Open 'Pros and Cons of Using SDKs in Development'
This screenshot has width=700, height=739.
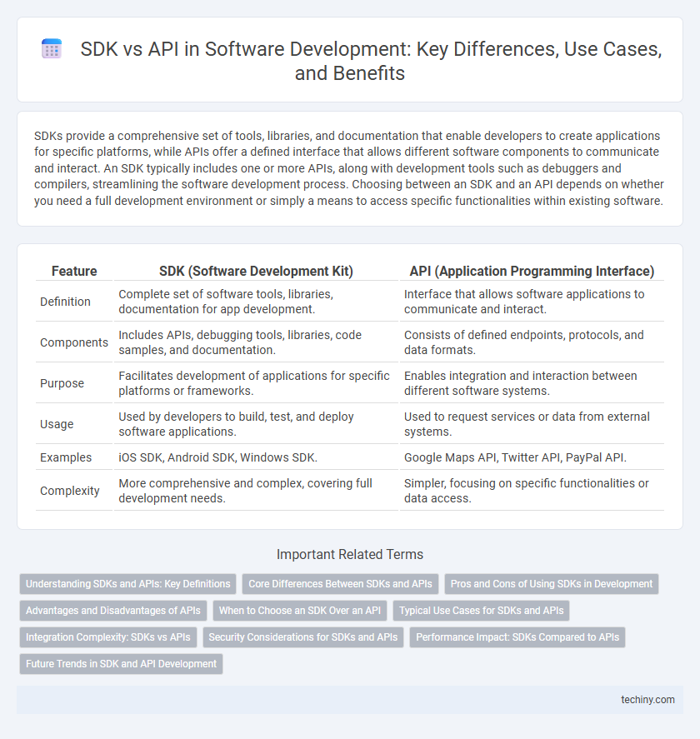point(552,583)
